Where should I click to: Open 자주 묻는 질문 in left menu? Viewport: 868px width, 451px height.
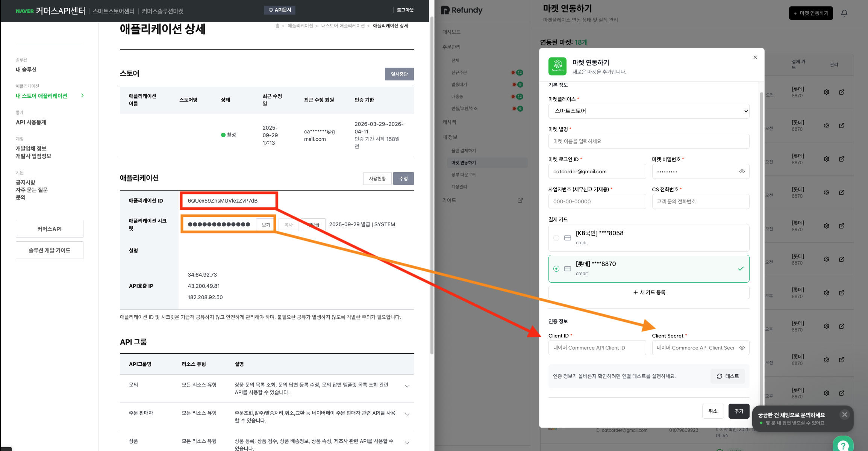(x=32, y=190)
